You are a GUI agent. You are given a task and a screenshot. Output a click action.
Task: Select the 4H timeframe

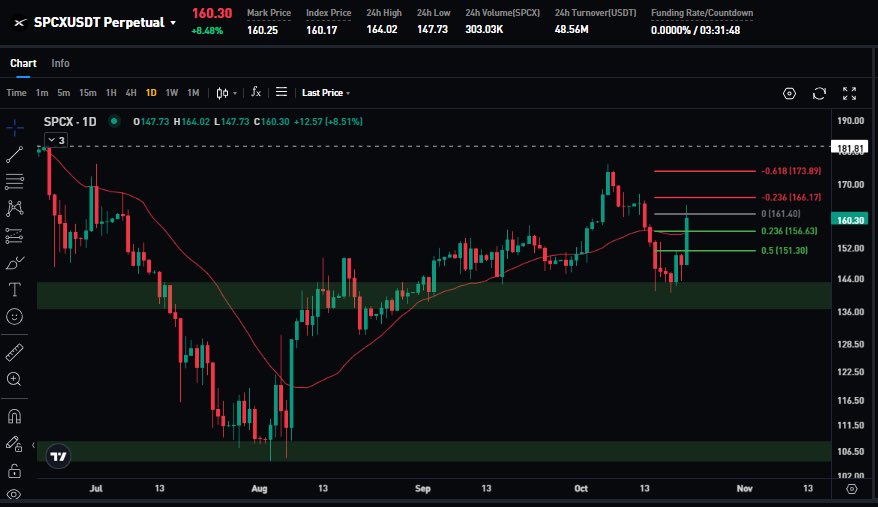tap(130, 93)
